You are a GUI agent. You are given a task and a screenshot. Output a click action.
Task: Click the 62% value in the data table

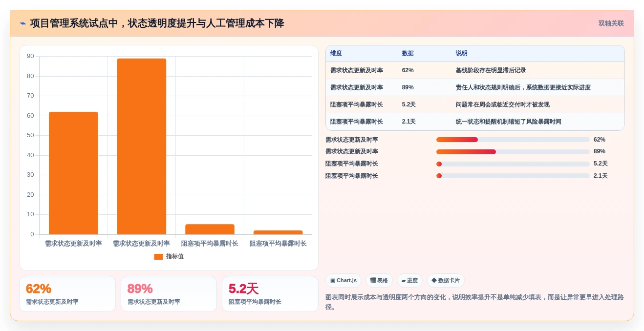pos(408,70)
